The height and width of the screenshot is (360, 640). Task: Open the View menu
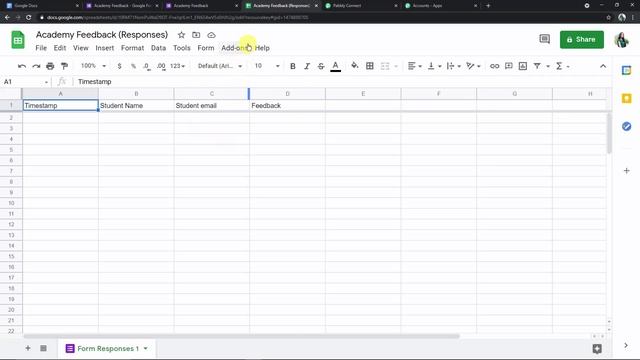(x=81, y=48)
